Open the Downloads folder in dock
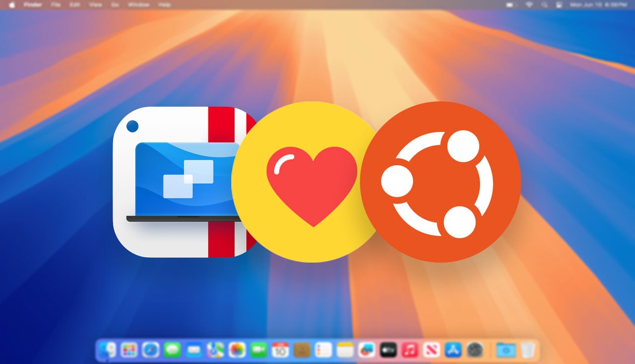This screenshot has width=635, height=364. coord(506,350)
